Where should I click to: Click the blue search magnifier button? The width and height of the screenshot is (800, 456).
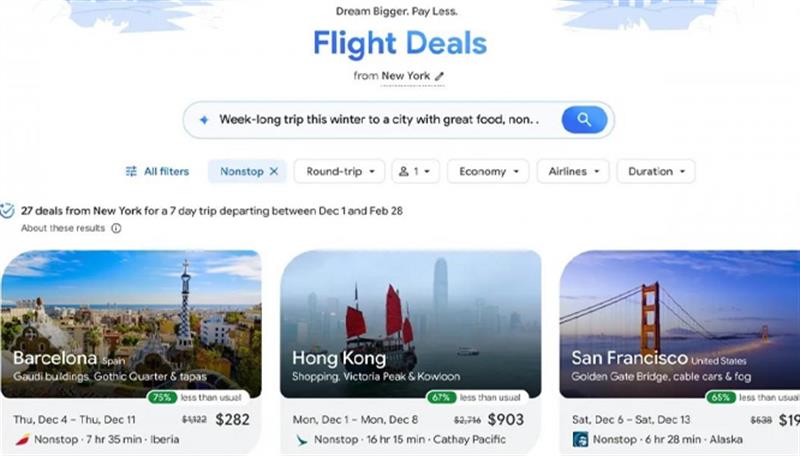coord(584,120)
